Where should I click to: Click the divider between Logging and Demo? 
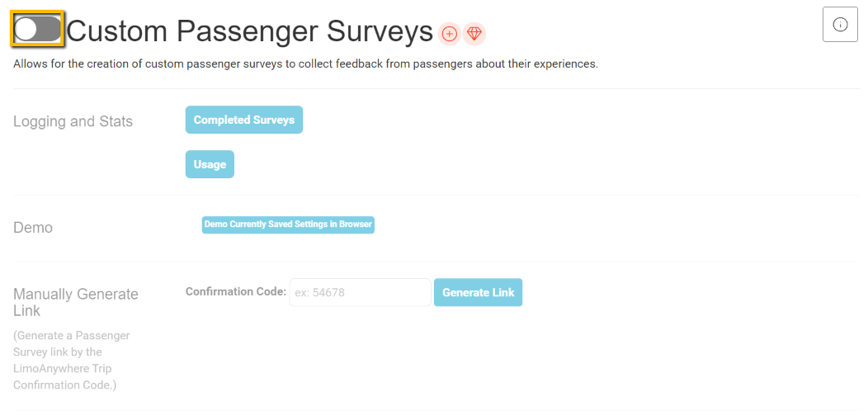[x=436, y=196]
